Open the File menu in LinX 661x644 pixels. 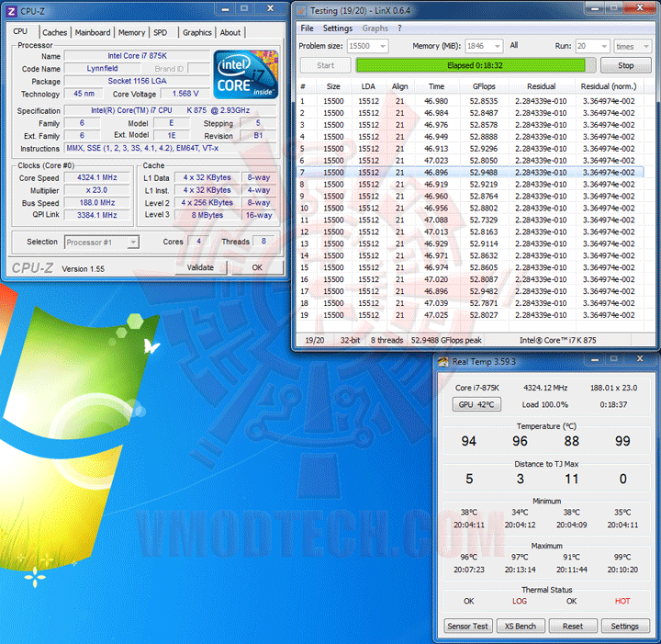pyautogui.click(x=307, y=28)
